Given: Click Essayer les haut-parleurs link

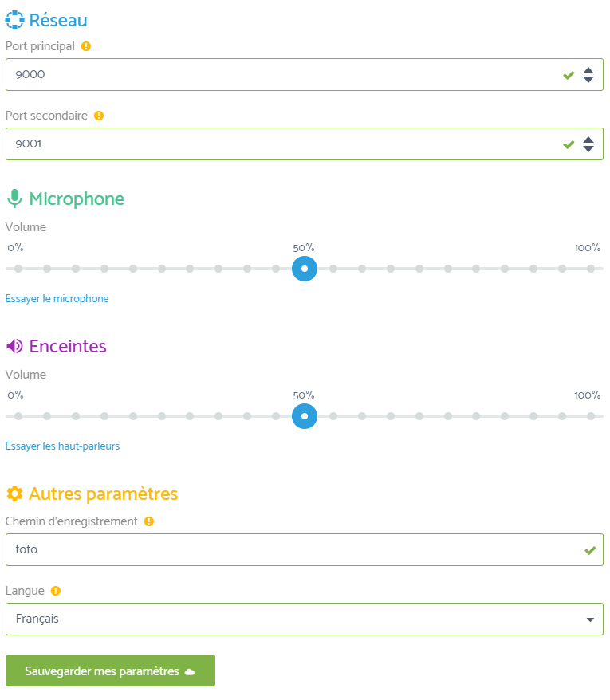Looking at the screenshot, I should coord(62,446).
